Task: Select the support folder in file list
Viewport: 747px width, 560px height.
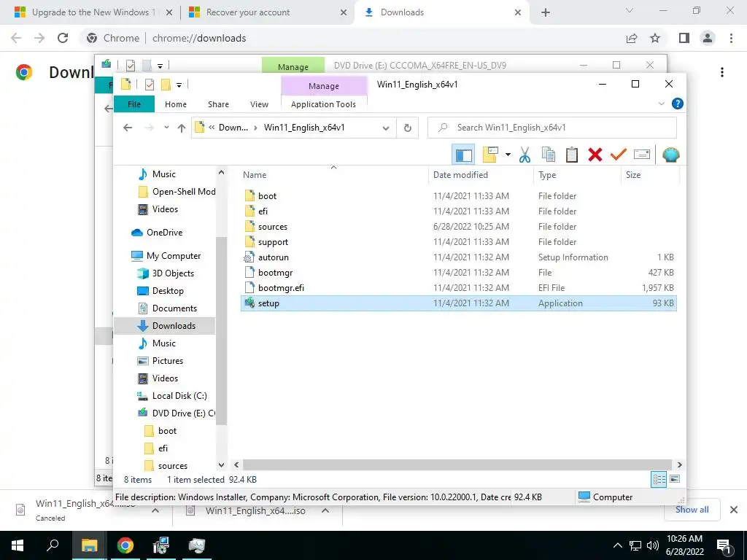Action: point(273,242)
